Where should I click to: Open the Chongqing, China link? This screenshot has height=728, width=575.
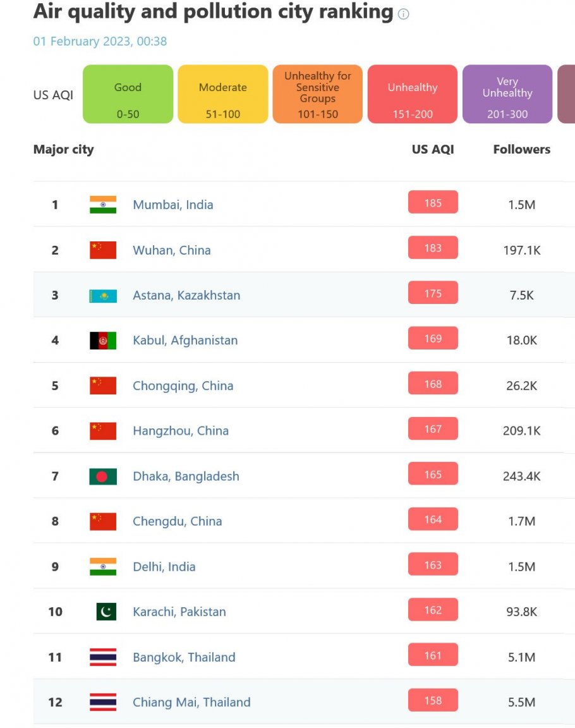point(183,386)
